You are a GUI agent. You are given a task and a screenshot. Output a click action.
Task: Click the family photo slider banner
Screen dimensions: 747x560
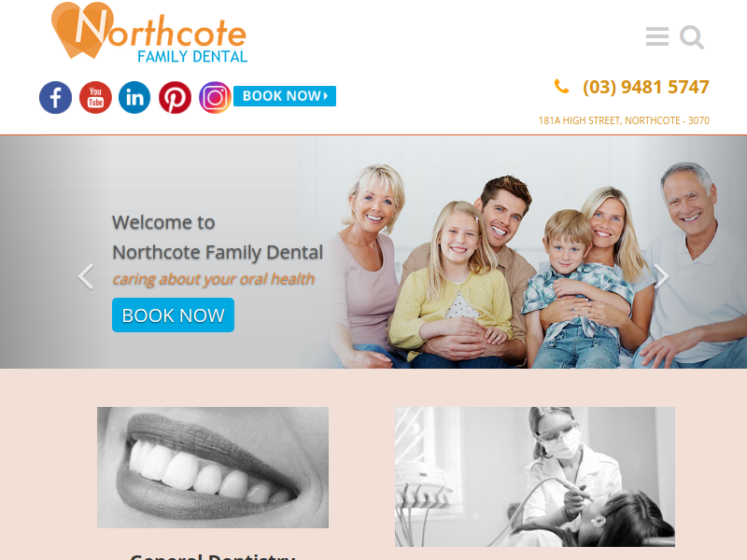373,252
